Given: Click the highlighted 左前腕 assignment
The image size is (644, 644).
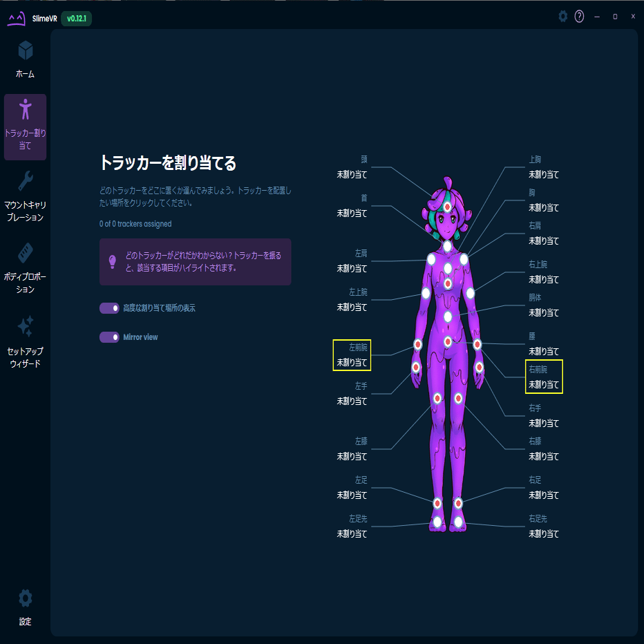Looking at the screenshot, I should (352, 354).
